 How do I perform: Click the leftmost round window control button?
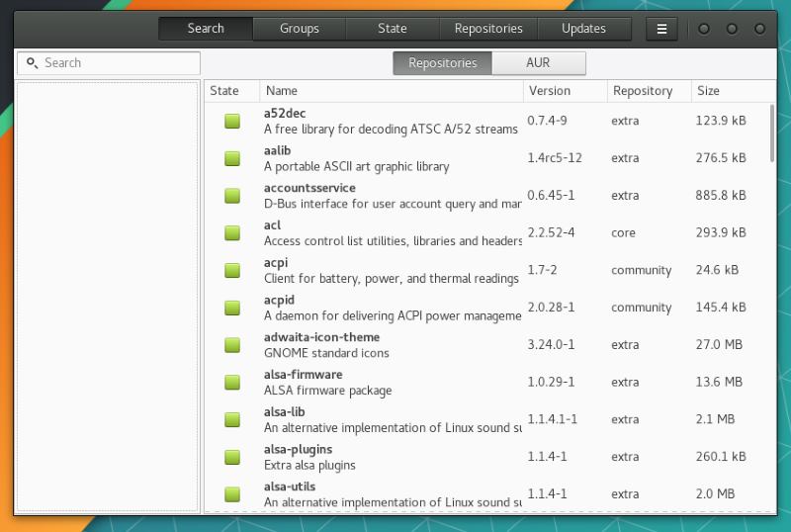pyautogui.click(x=704, y=29)
